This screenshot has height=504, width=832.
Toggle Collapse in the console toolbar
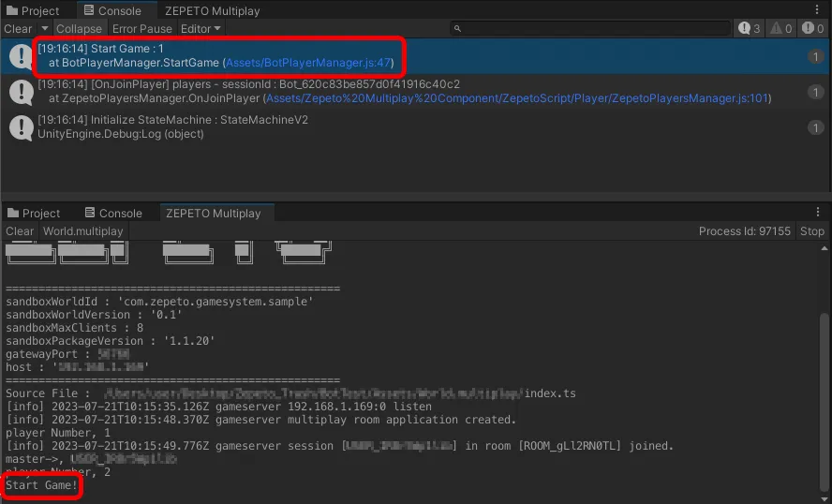click(x=79, y=29)
